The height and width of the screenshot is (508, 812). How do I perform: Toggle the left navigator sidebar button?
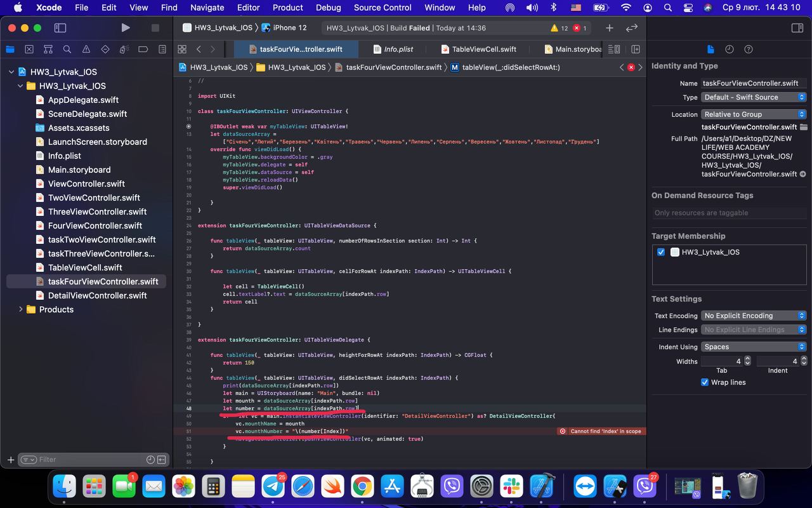pos(60,28)
